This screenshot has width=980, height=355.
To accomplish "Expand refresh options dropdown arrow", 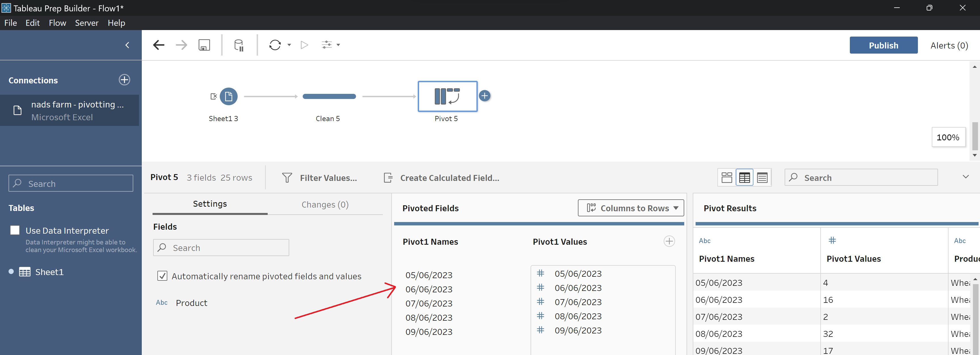I will click(x=289, y=45).
